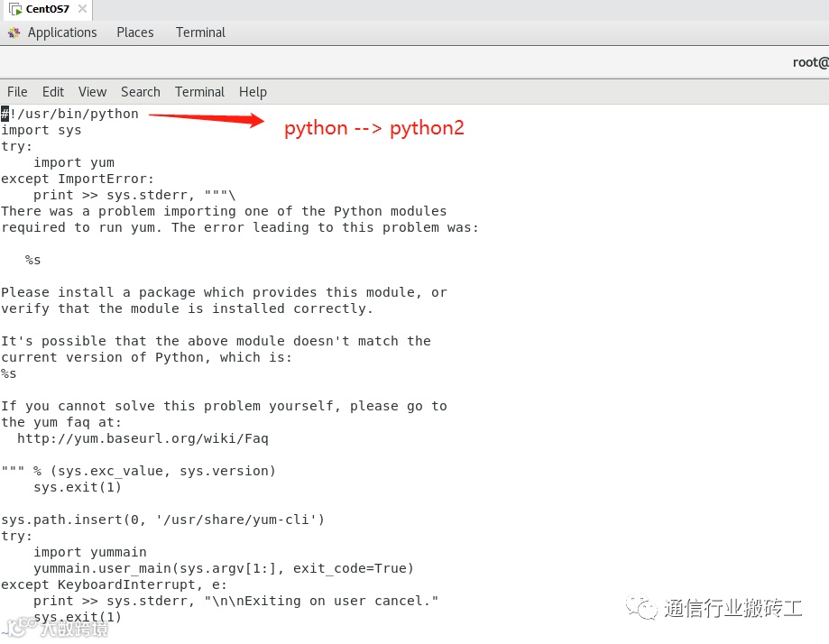Open the terminal window's Terminal menu
The height and width of the screenshot is (644, 829).
[x=199, y=92]
